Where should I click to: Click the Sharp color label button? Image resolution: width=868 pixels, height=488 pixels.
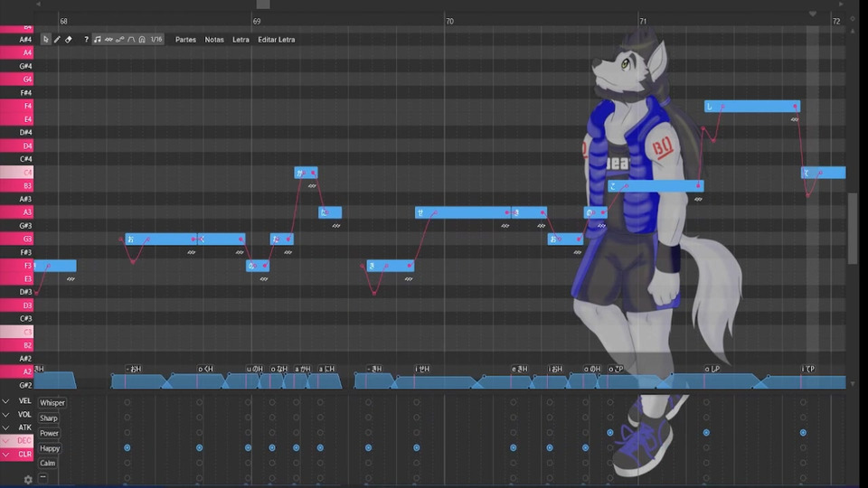[49, 418]
